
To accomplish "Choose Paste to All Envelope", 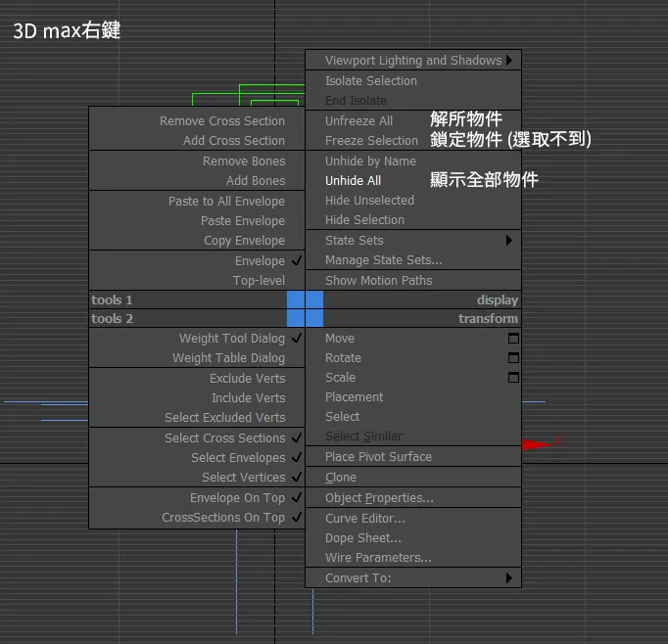I will click(197, 202).
